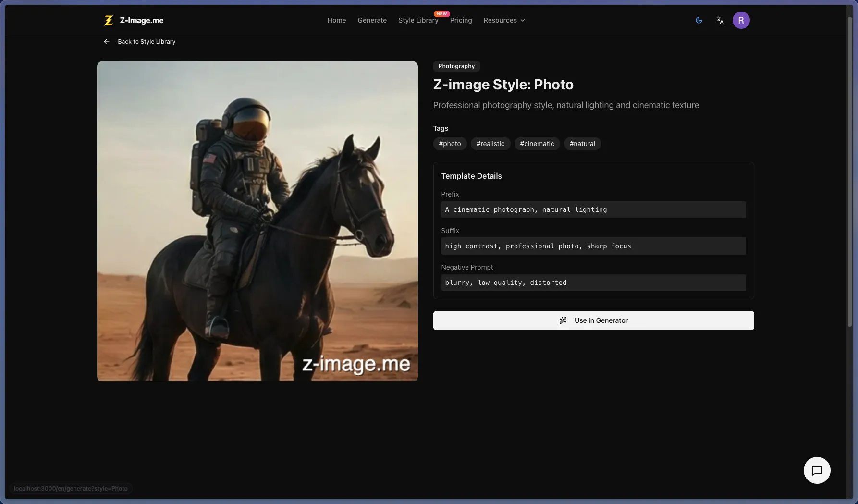858x504 pixels.
Task: Click the Resources chevron arrow
Action: coord(523,20)
